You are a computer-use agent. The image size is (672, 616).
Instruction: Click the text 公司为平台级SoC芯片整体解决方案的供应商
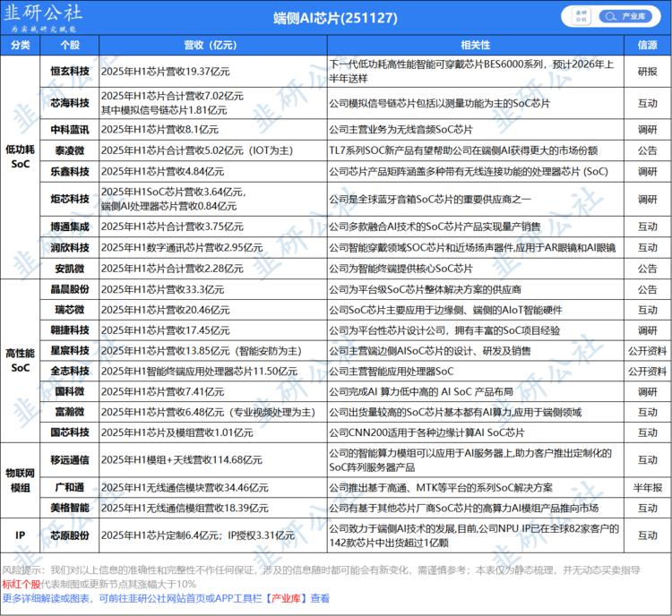coord(425,289)
